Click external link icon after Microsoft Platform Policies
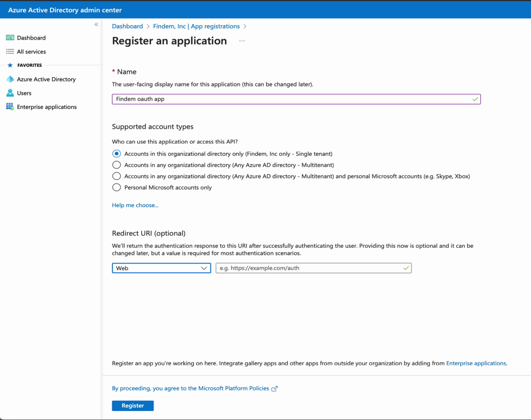 (x=274, y=389)
